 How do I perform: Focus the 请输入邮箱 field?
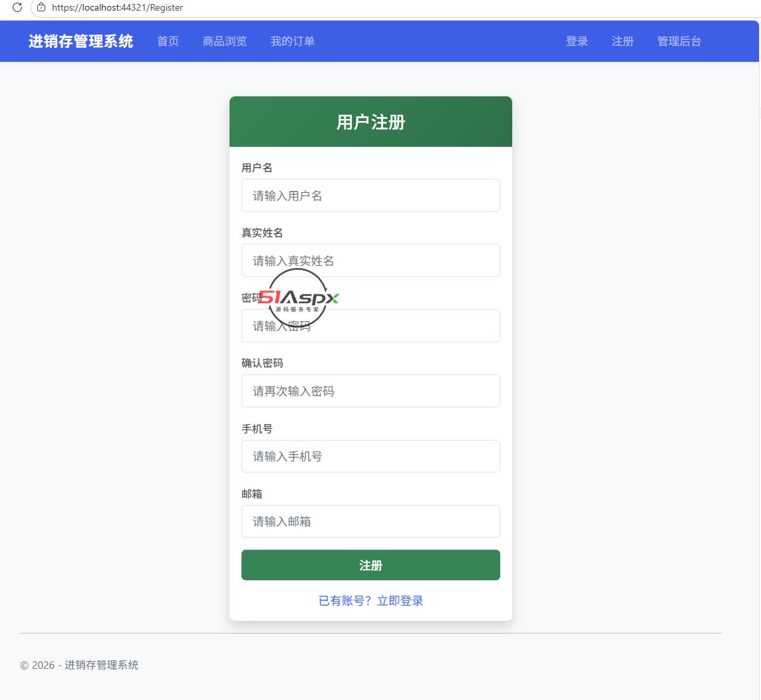[371, 521]
